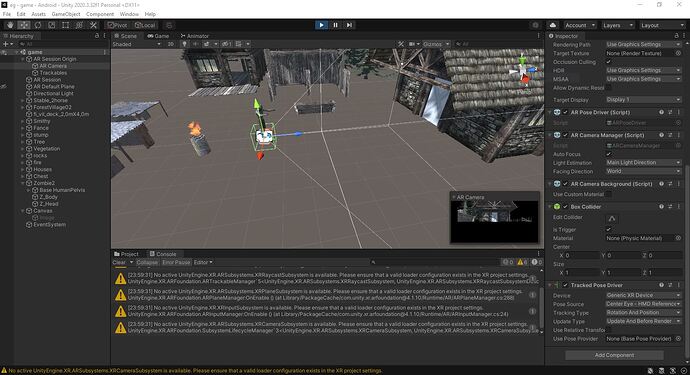
Task: Open presets for AR Camera Manager
Action: [x=670, y=135]
